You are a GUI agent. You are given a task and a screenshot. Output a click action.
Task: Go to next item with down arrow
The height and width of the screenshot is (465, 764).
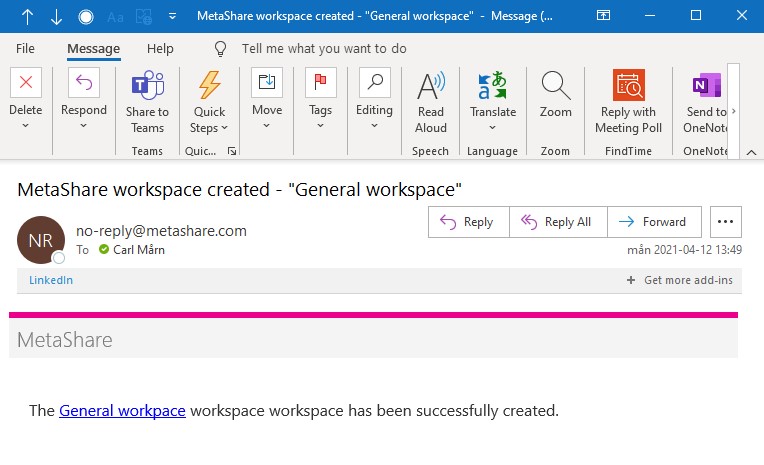click(x=57, y=17)
